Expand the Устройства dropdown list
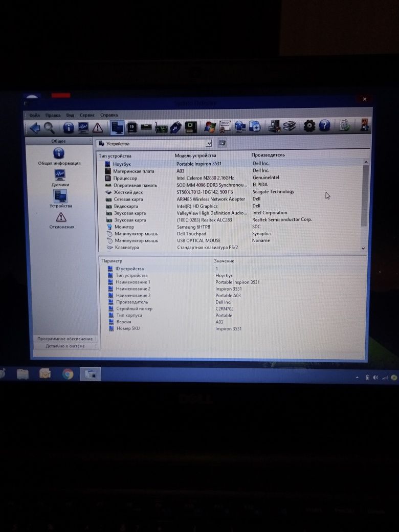This screenshot has height=532, width=399. (x=209, y=144)
